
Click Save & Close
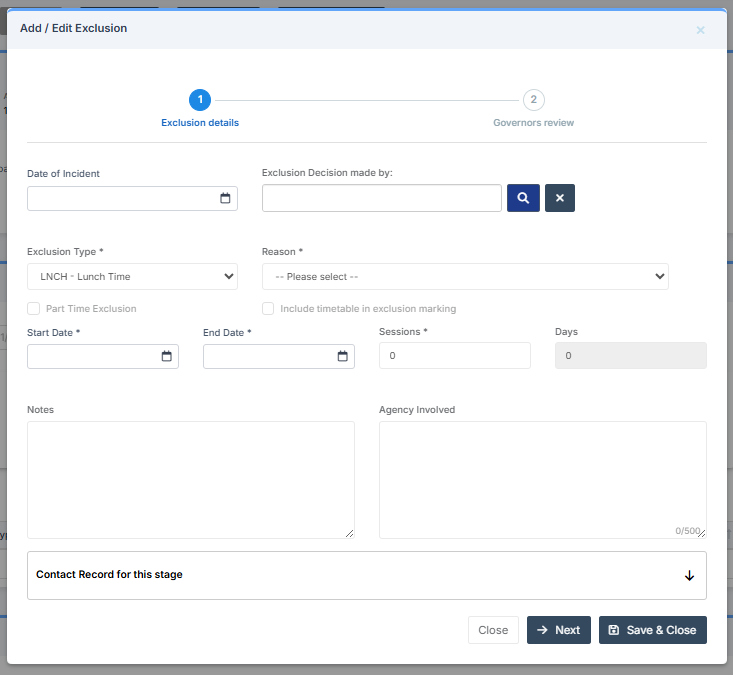[653, 630]
